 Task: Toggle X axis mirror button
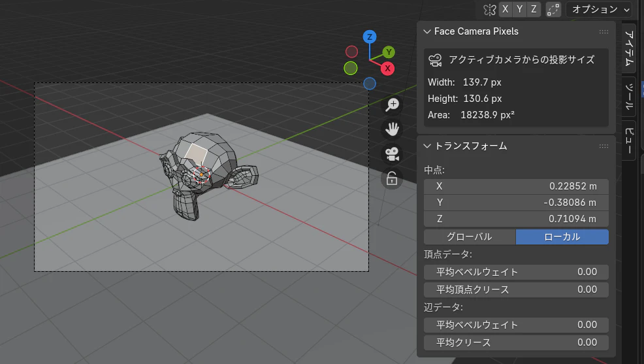point(505,9)
